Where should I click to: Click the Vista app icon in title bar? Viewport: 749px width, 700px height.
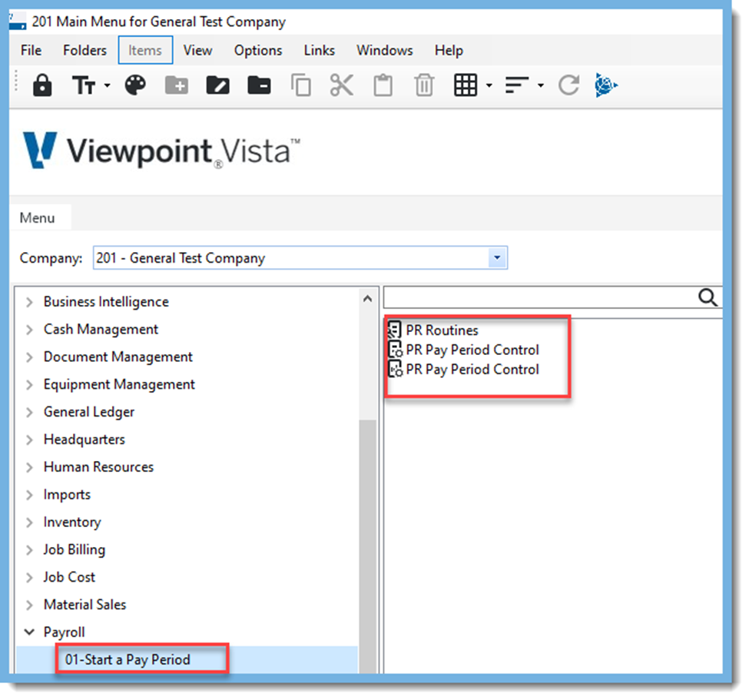pos(18,22)
